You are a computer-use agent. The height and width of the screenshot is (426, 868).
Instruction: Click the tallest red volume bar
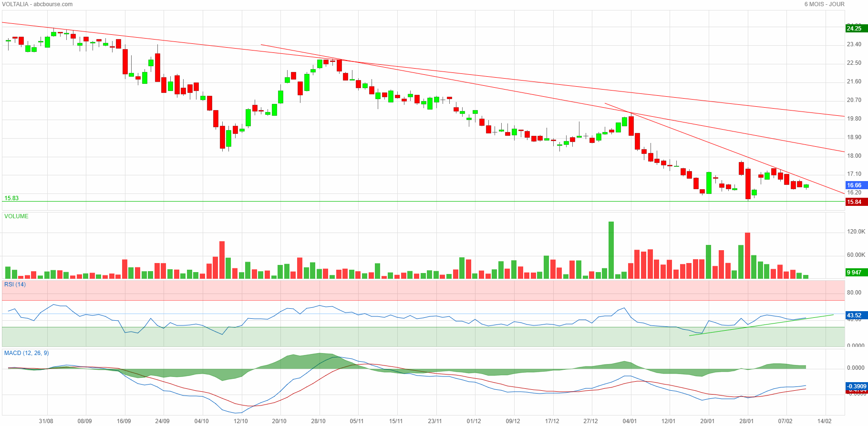pos(747,255)
